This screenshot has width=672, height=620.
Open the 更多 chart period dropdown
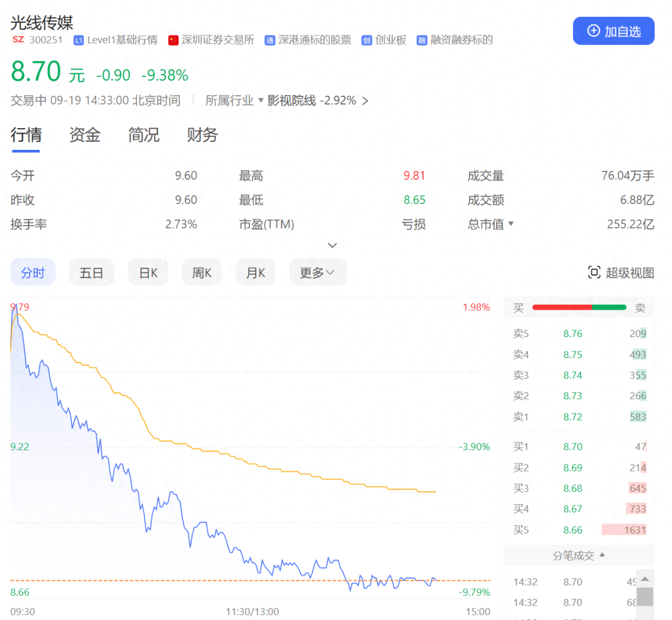317,272
